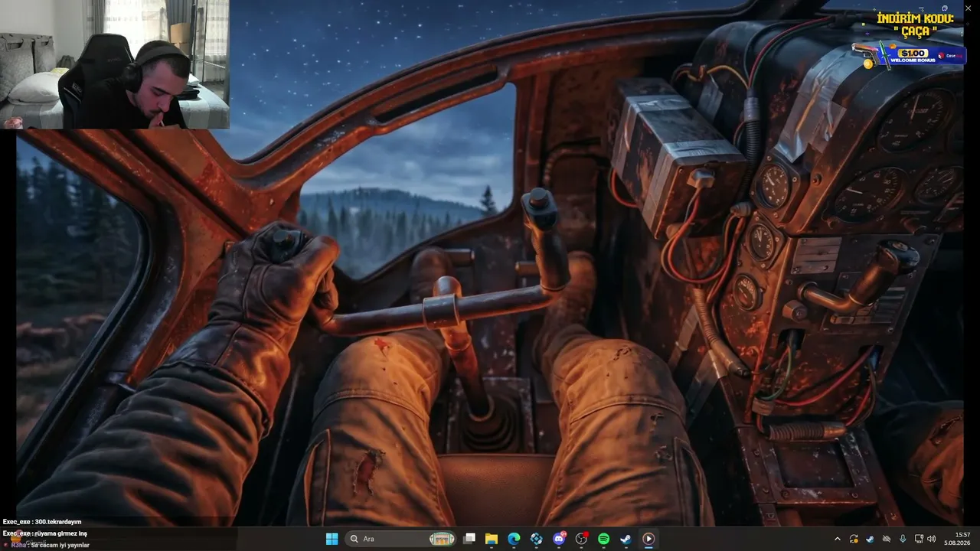Click the microphone tray icon
Screen dimensions: 980x551
point(903,539)
